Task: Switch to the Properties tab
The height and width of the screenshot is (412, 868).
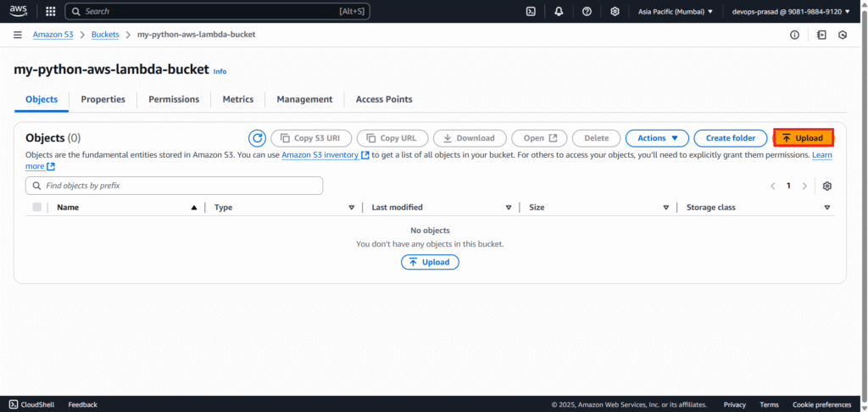Action: pos(103,100)
